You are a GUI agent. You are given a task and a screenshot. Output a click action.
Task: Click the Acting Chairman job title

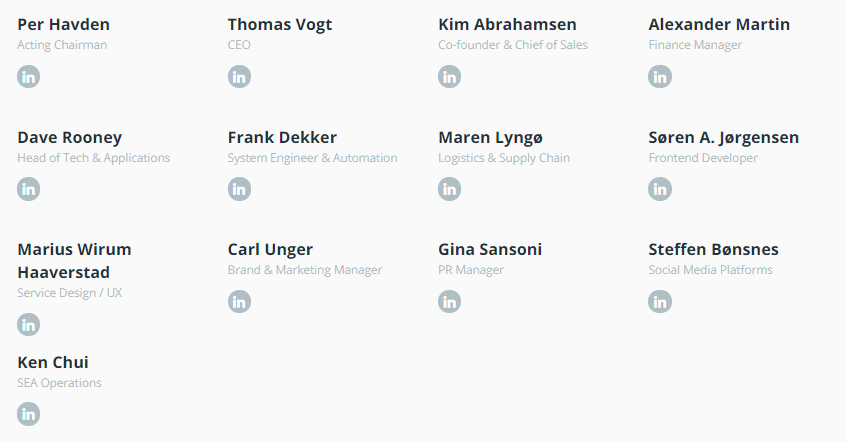62,45
